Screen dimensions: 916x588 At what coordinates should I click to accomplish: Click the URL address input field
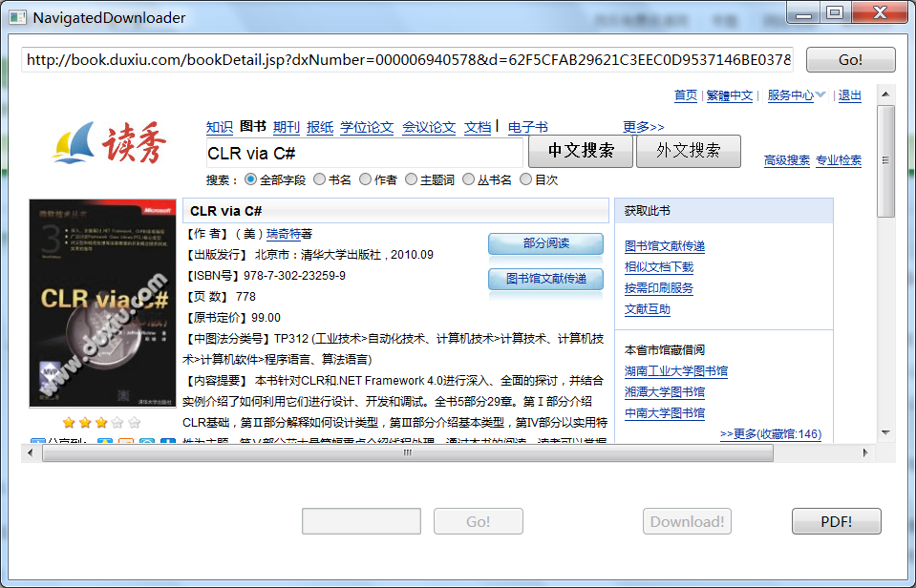point(407,59)
